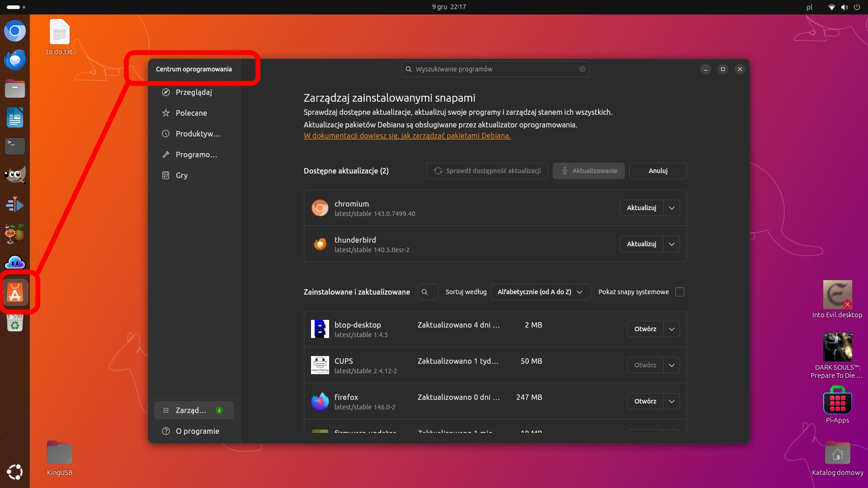Screen dimensions: 868x488
Task: Click Aktualizuj for thunderbird
Action: tap(641, 244)
